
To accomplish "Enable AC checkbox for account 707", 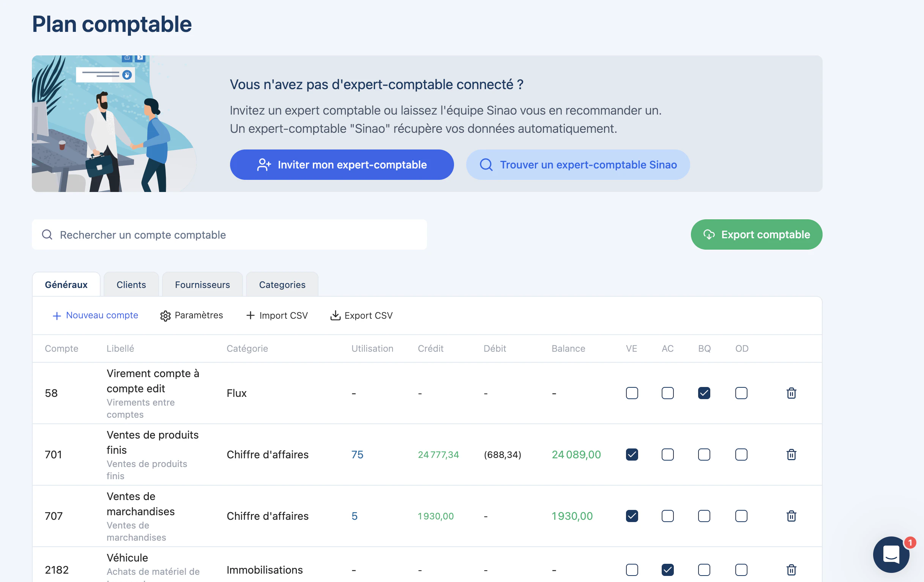I will (x=667, y=516).
